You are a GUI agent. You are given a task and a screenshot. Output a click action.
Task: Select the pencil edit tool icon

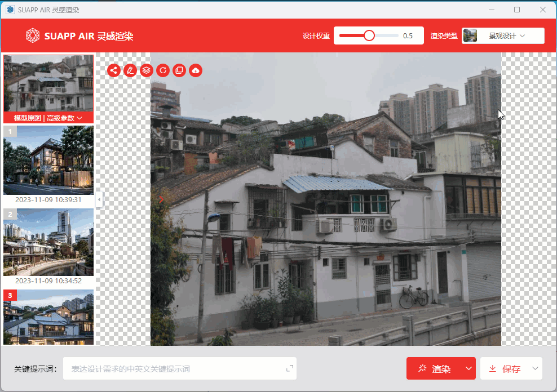[x=130, y=70]
